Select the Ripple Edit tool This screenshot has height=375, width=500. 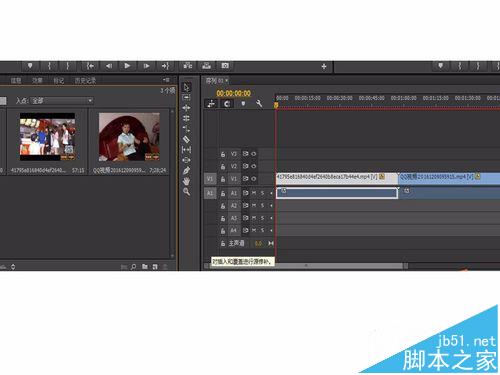pos(186,108)
